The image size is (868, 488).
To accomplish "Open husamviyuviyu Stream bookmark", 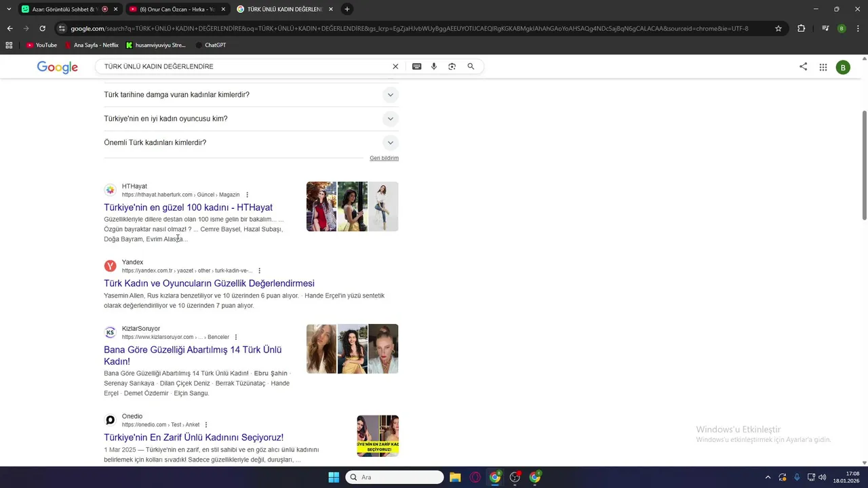I will [x=155, y=45].
